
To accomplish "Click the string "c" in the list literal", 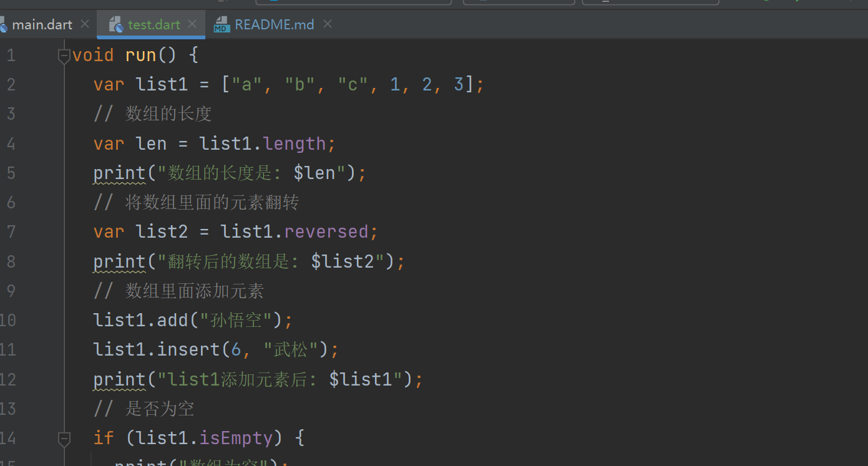I will [x=353, y=84].
